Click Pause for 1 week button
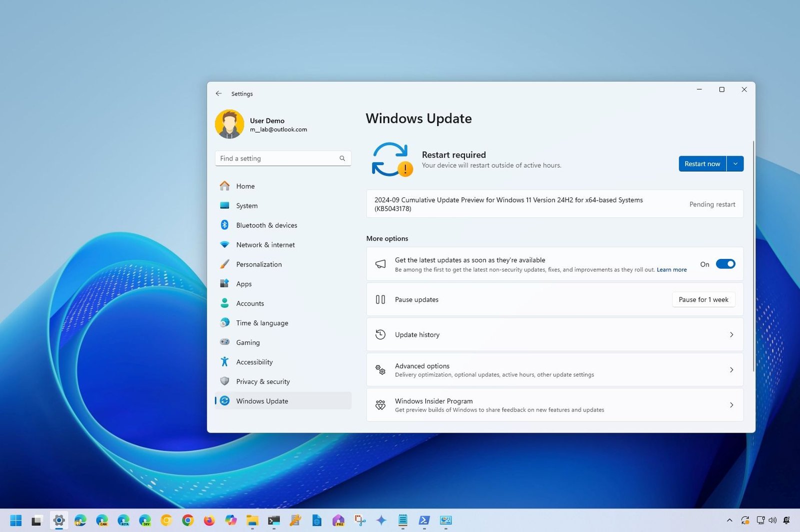This screenshot has width=800, height=532. (x=703, y=299)
